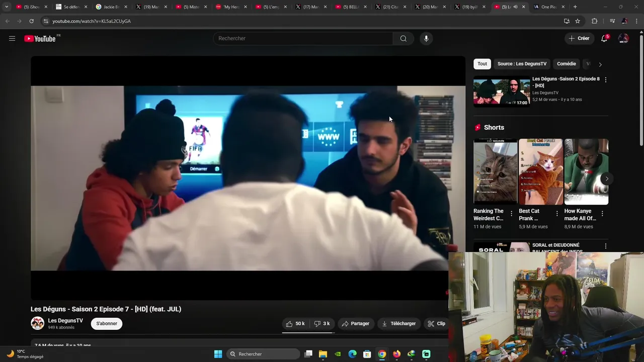
Task: Click the Partager share button
Action: [x=355, y=324]
